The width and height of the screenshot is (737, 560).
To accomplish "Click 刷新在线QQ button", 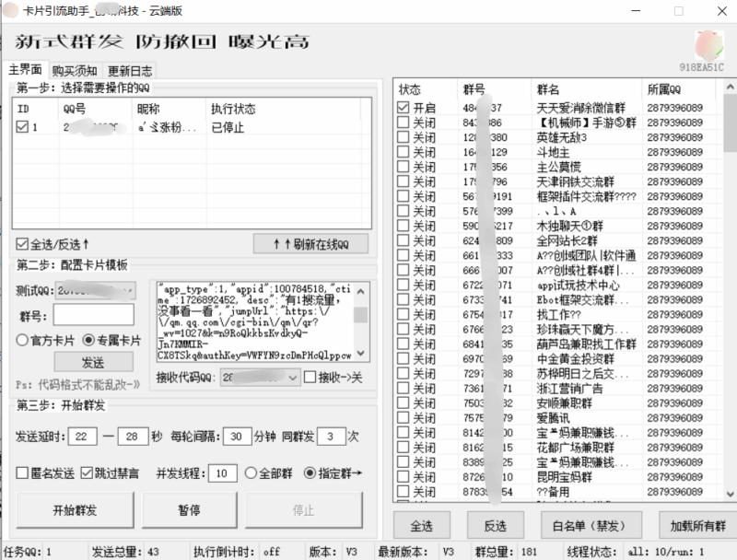I will click(310, 244).
